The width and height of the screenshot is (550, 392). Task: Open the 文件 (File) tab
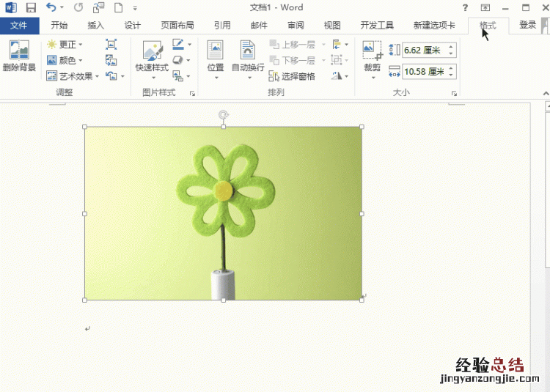[19, 25]
